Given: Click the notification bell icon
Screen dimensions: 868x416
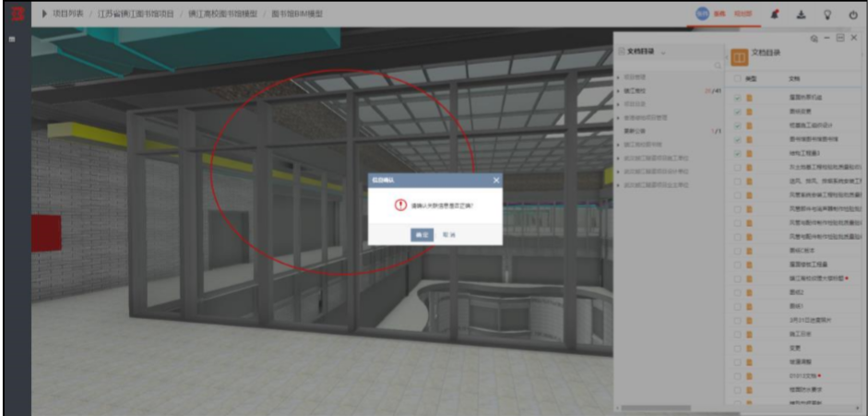Looking at the screenshot, I should pos(774,15).
